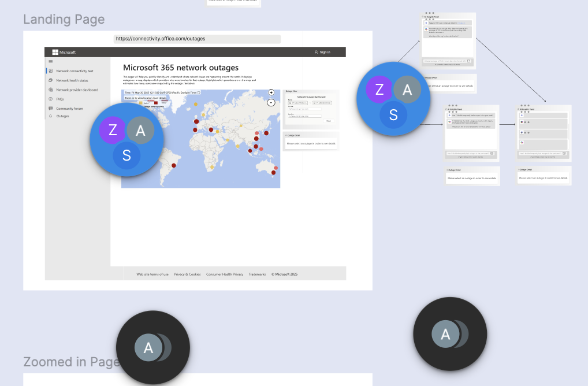
Task: Click the Microsoft logo in the header
Action: (64, 52)
